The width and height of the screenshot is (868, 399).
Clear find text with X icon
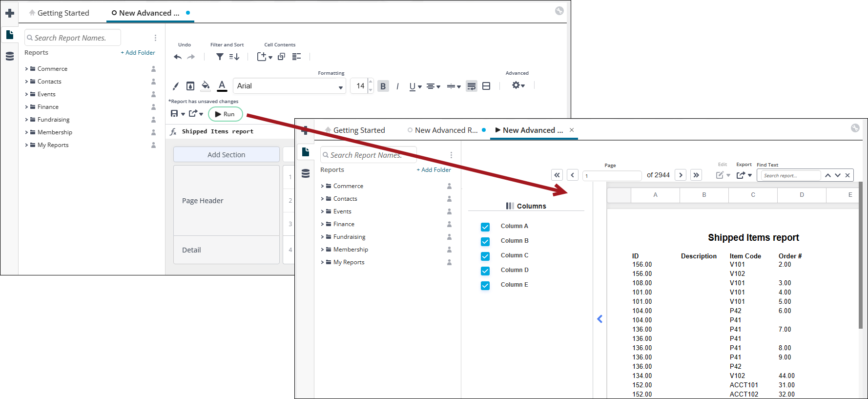tap(847, 175)
